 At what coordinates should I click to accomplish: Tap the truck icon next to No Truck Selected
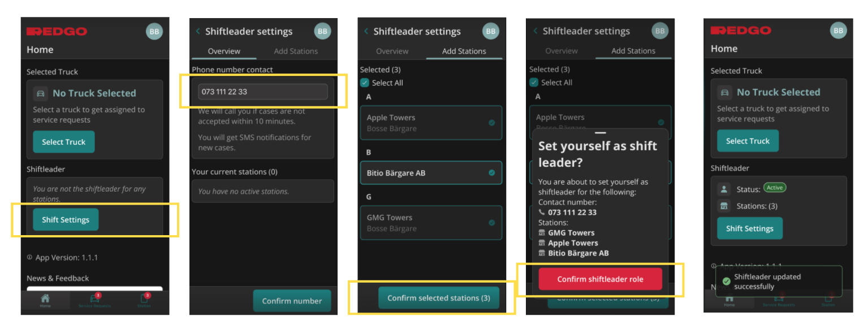40,93
